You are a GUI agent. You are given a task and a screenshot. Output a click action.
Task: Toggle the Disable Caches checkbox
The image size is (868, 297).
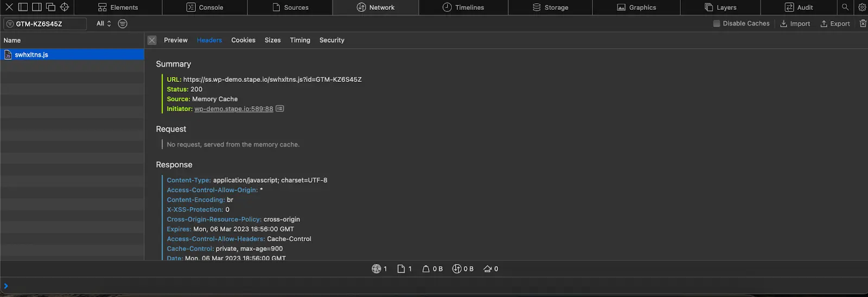tap(717, 23)
